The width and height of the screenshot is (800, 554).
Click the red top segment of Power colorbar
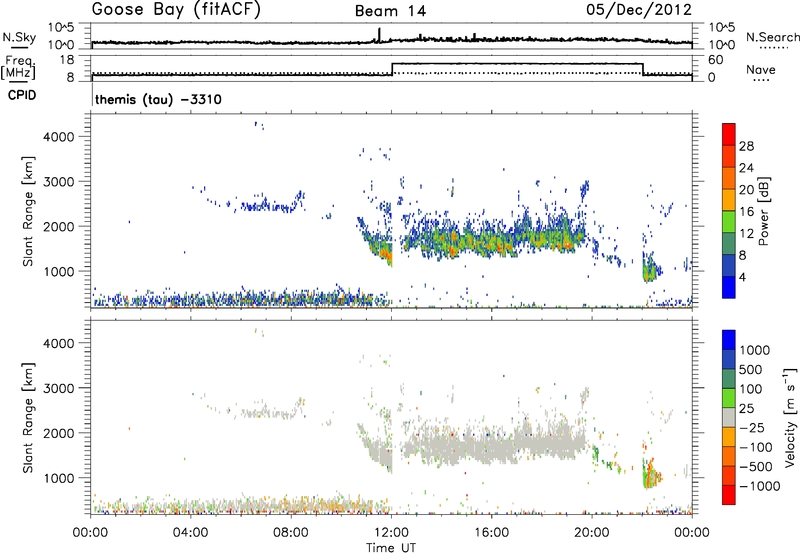pyautogui.click(x=729, y=134)
